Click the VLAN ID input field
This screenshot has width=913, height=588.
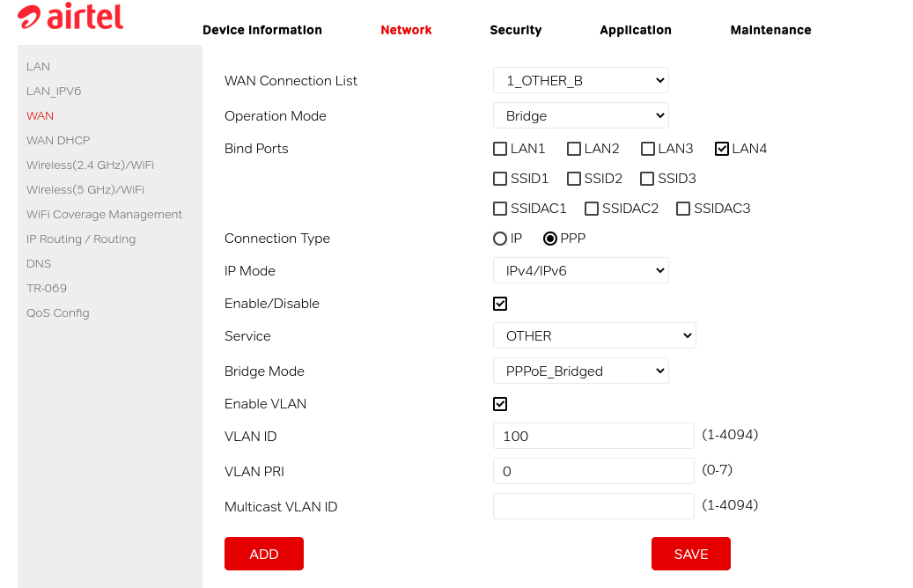pos(593,436)
